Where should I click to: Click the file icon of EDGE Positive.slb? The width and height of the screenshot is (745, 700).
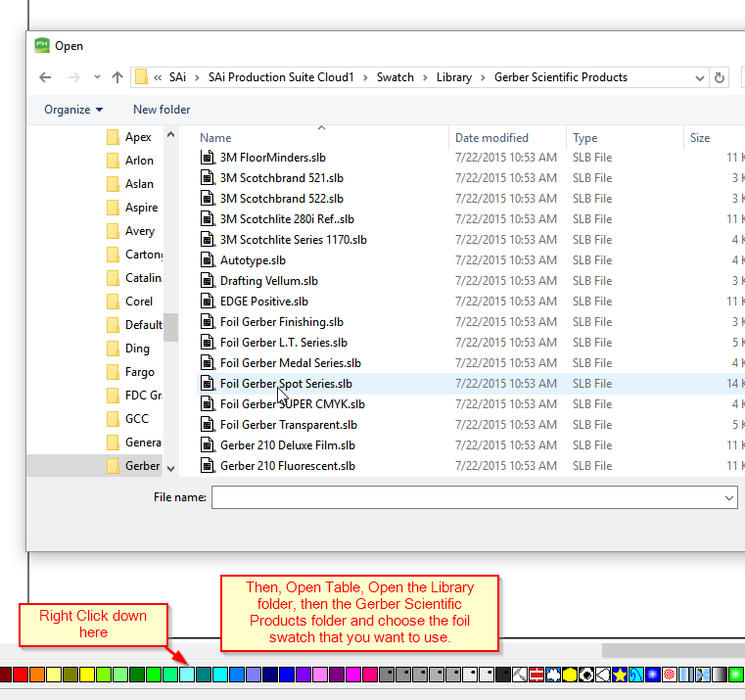pos(208,302)
